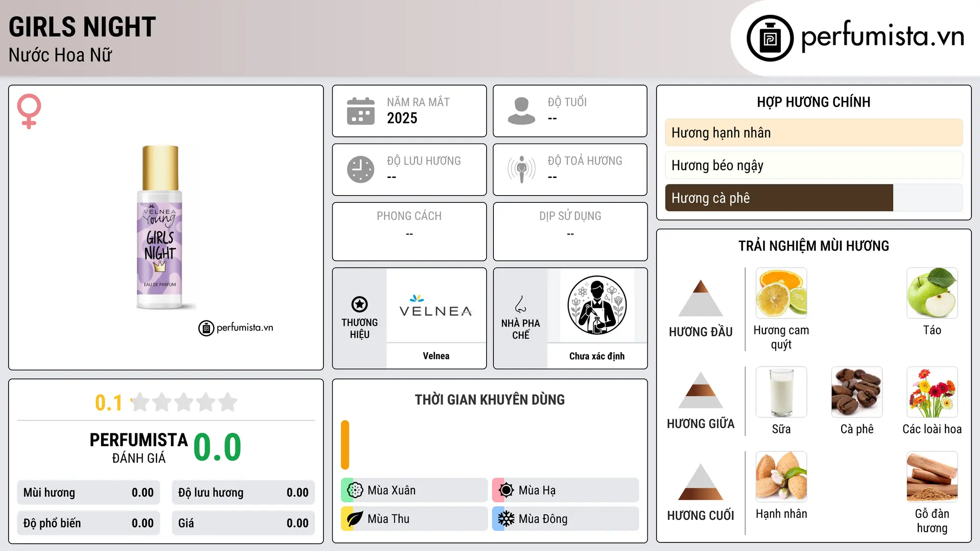Click the Hương béo ngậy accord bar
980x551 pixels.
click(814, 165)
